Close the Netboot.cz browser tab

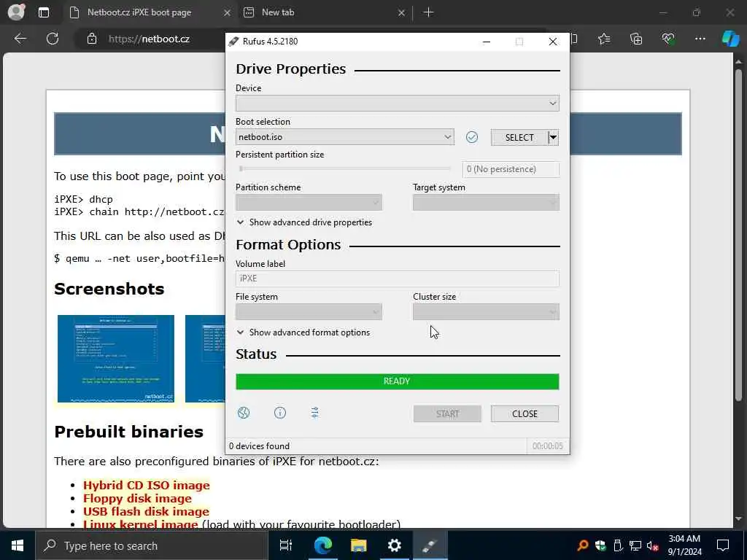click(x=228, y=13)
